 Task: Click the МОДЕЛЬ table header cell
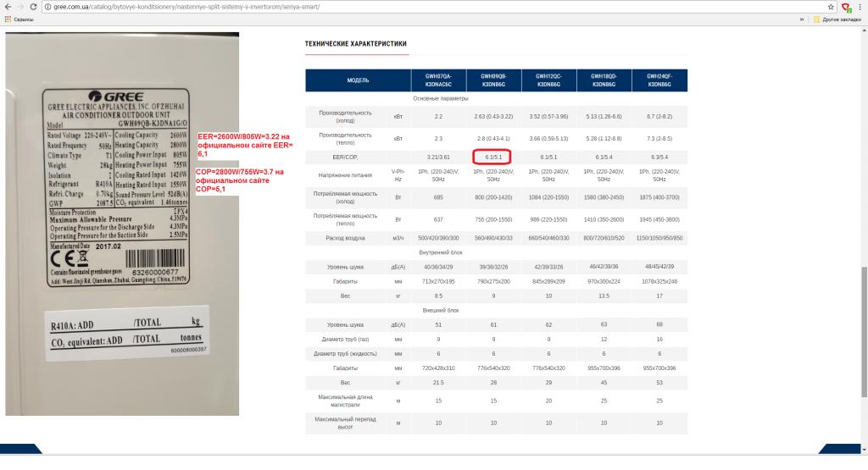358,80
